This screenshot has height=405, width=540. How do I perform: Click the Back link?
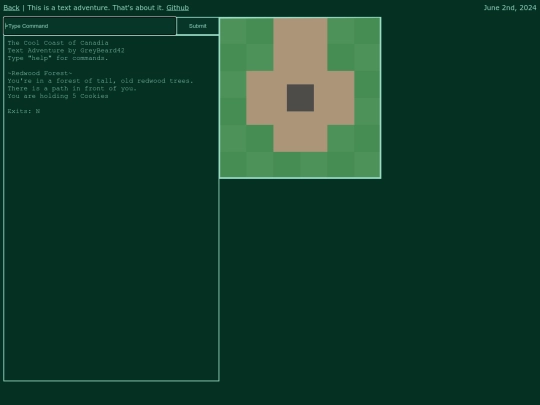tap(11, 8)
